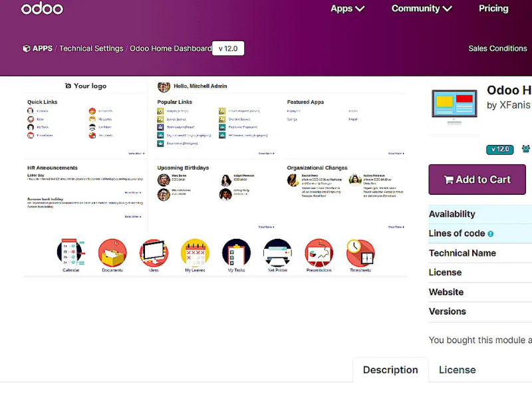Screen dimensions: 532x399
Task: Click the info icon beside Lines of code
Action: (491, 234)
